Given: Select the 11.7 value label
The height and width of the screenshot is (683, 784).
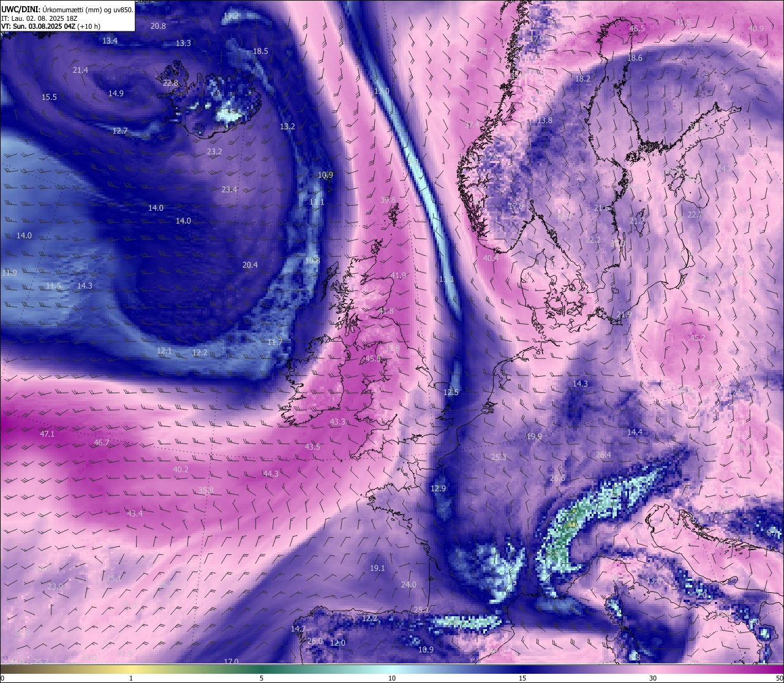Looking at the screenshot, I should [x=274, y=342].
